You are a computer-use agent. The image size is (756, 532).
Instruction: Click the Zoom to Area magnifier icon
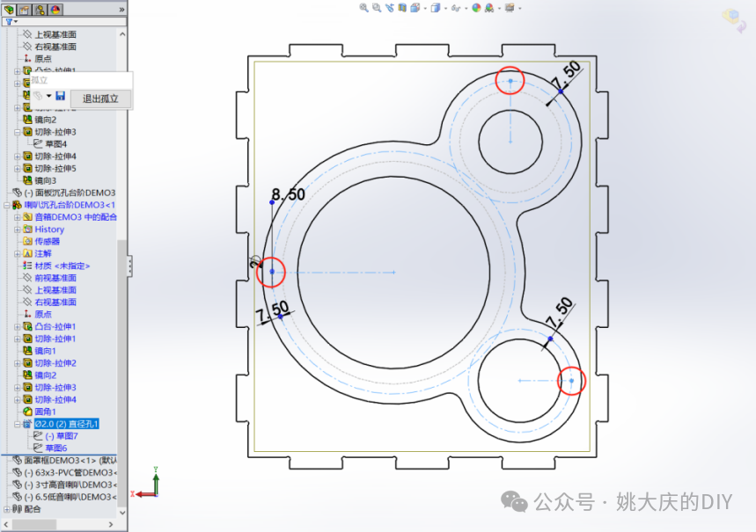pos(377,8)
